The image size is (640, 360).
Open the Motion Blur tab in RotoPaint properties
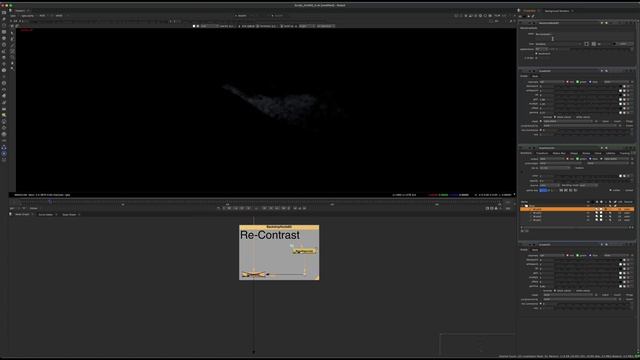point(559,153)
